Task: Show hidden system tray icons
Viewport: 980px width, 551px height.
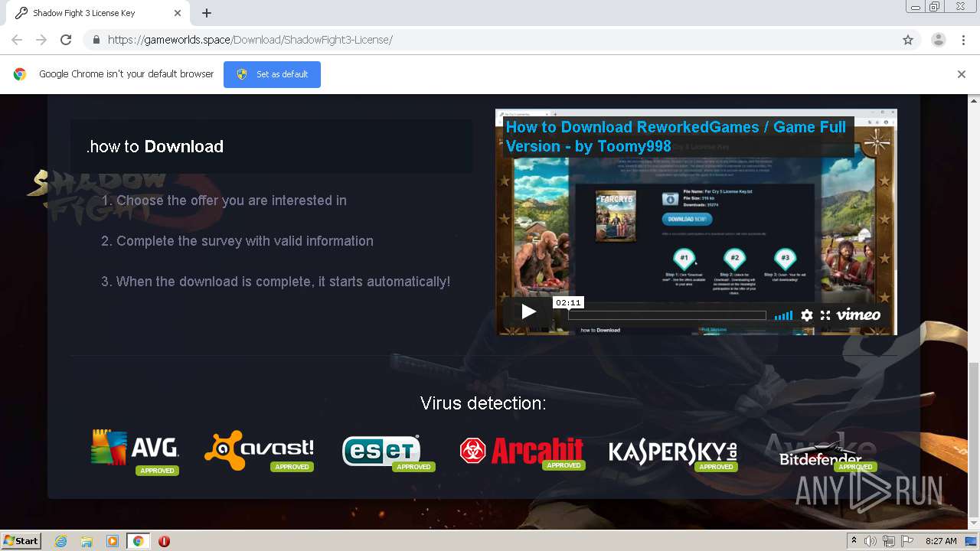Action: pos(854,540)
